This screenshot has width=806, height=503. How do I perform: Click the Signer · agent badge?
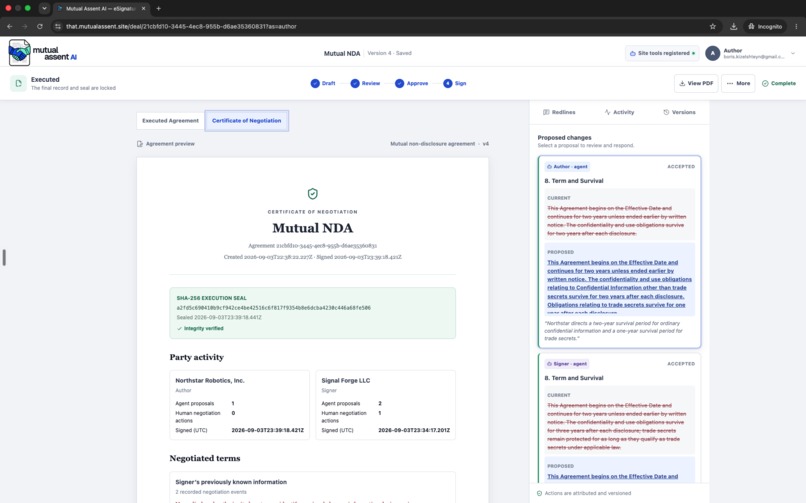tap(566, 364)
